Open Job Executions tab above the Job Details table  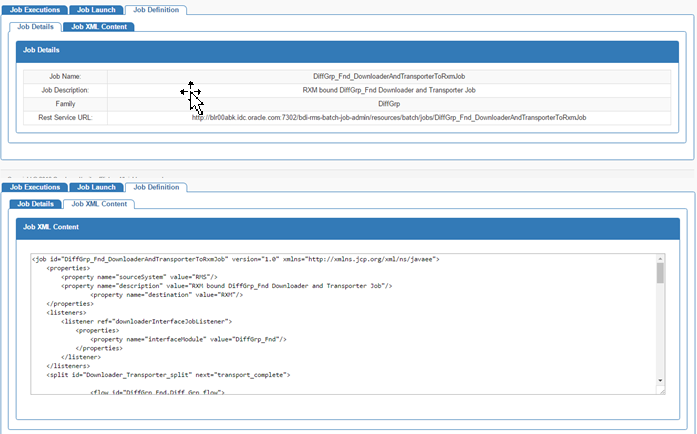click(x=35, y=10)
